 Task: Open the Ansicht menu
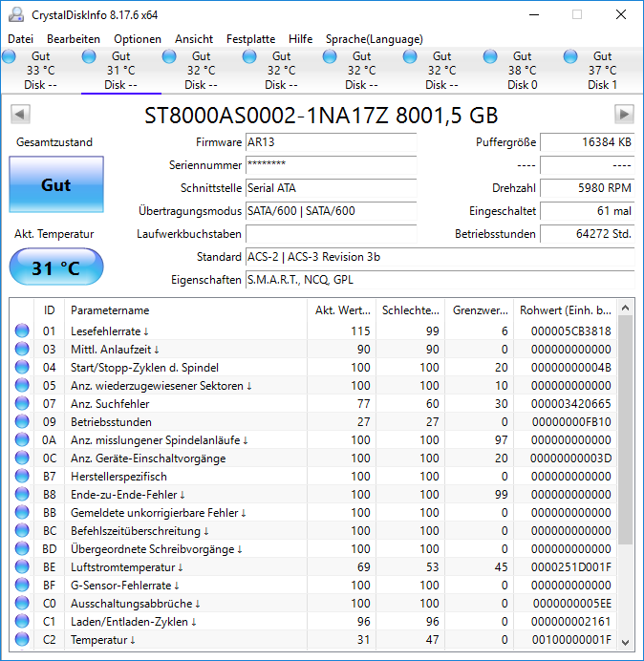click(x=194, y=39)
